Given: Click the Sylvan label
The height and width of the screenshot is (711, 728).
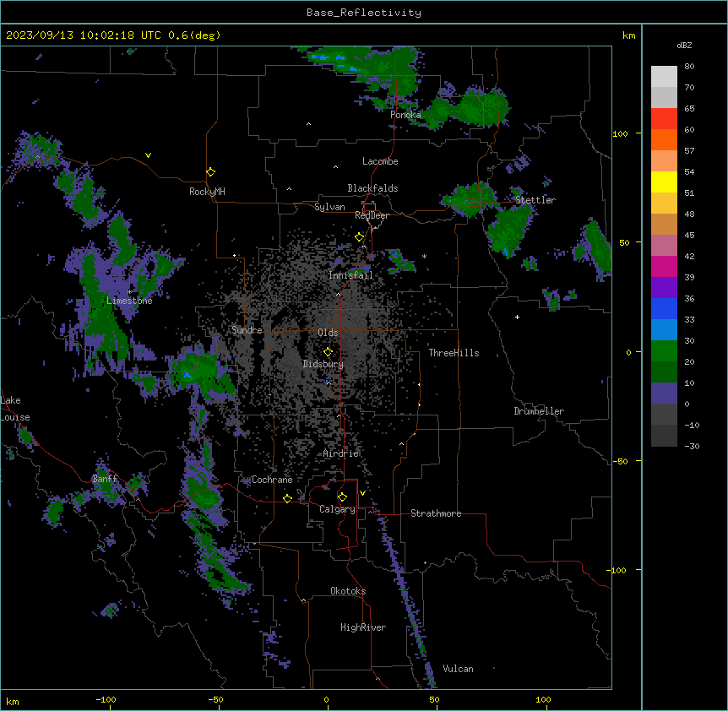Looking at the screenshot, I should (x=329, y=207).
